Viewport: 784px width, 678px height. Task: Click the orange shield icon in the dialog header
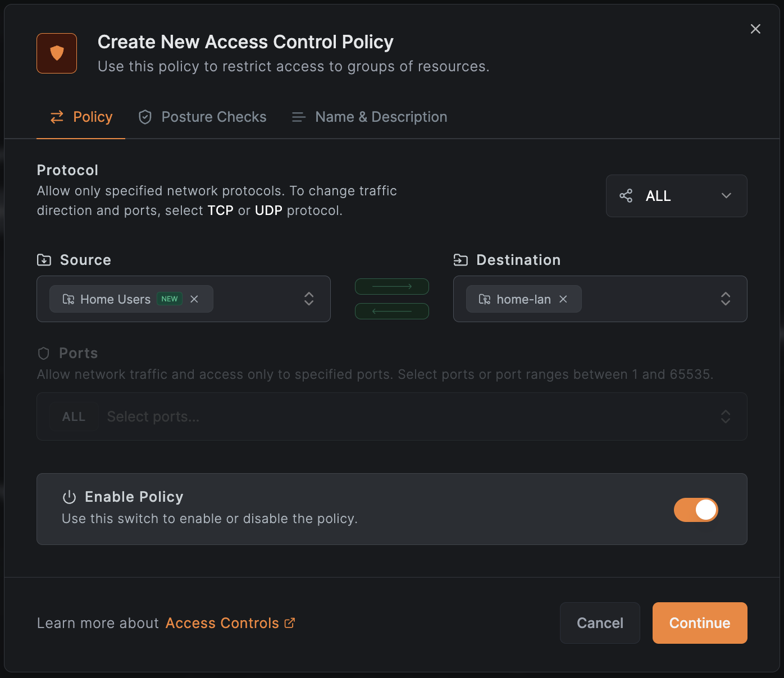coord(56,53)
